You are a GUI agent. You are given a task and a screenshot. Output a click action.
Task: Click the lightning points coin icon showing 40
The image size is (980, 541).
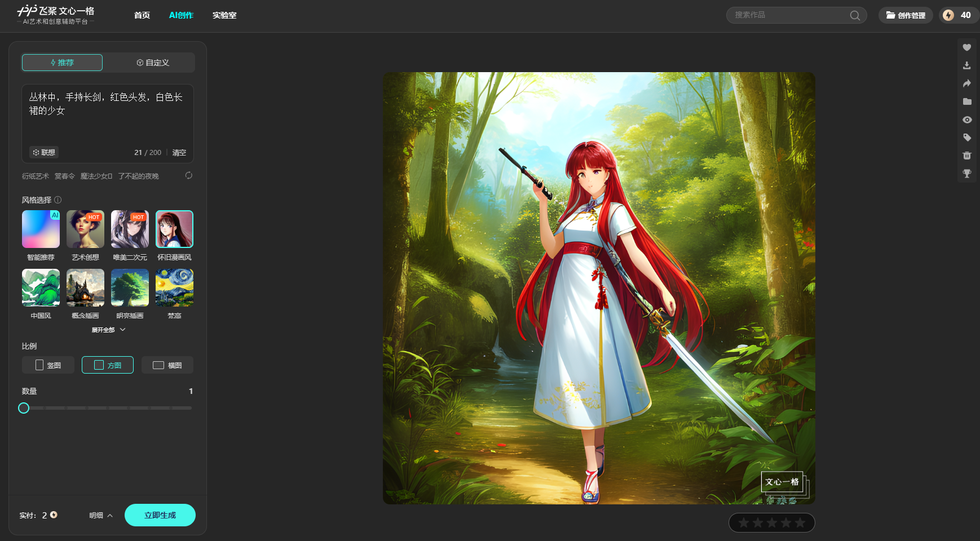[x=948, y=15]
